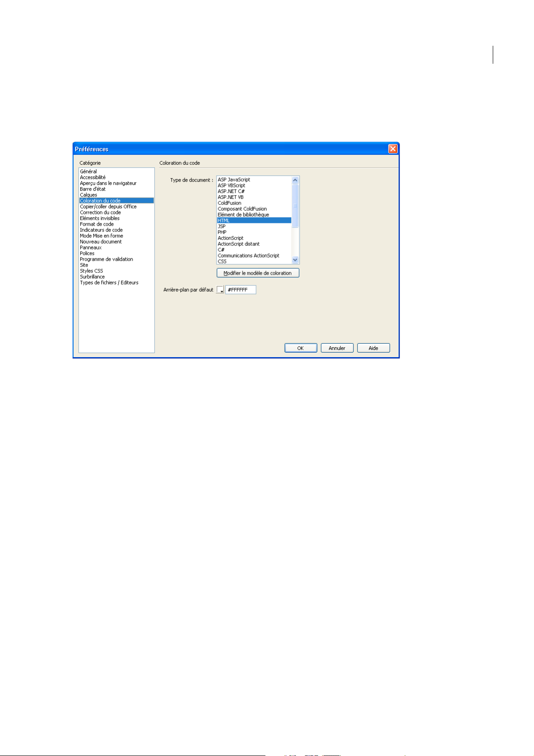Click the Annuler button
The width and height of the screenshot is (534, 756).
point(337,348)
